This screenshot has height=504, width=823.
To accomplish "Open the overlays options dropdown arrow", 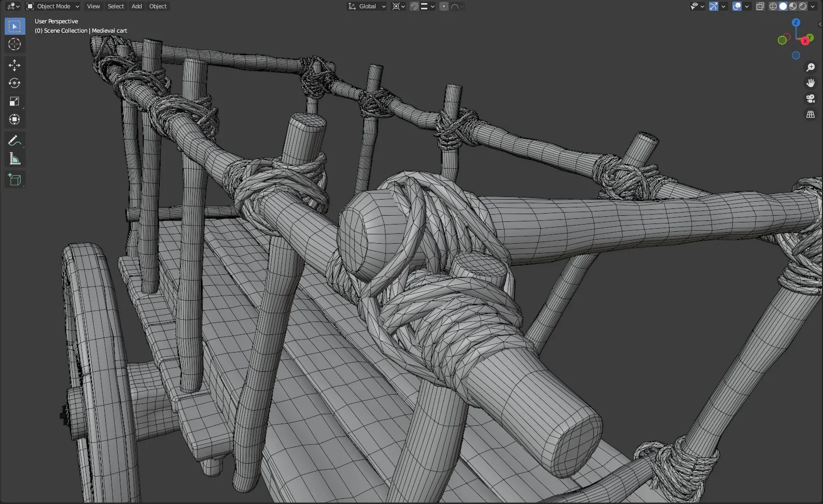I will tap(747, 6).
